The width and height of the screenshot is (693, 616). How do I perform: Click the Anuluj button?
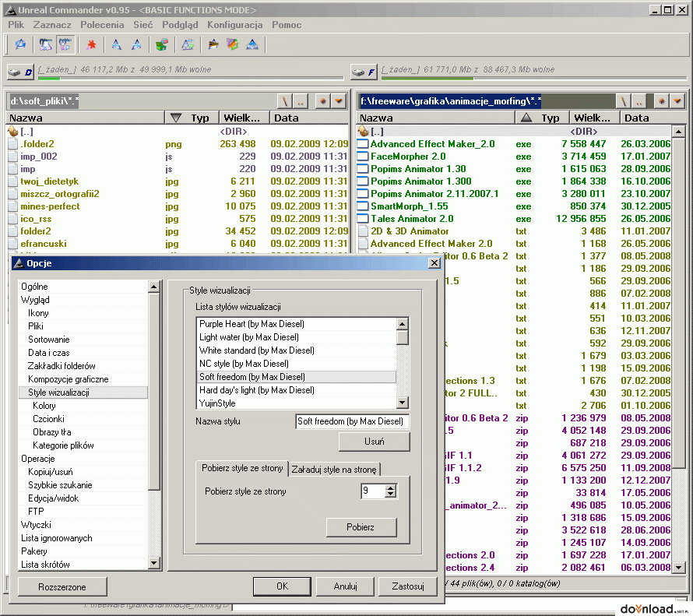point(345,586)
